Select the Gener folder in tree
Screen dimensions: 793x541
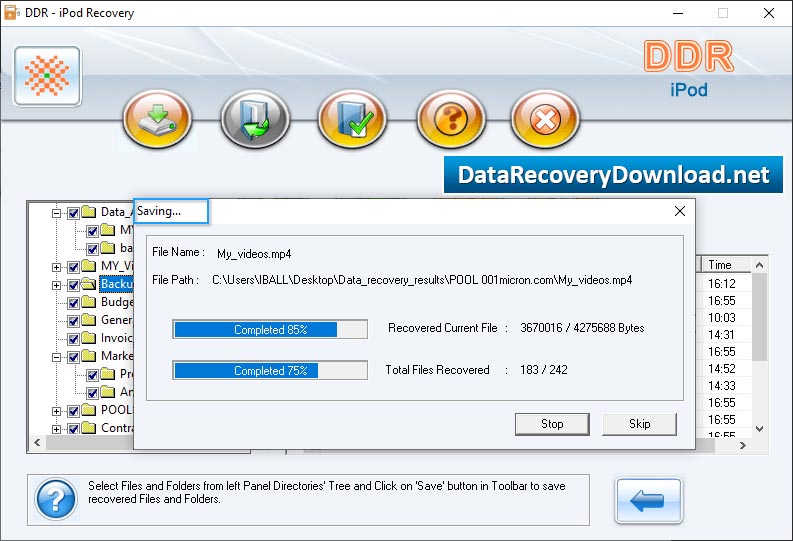(x=117, y=320)
